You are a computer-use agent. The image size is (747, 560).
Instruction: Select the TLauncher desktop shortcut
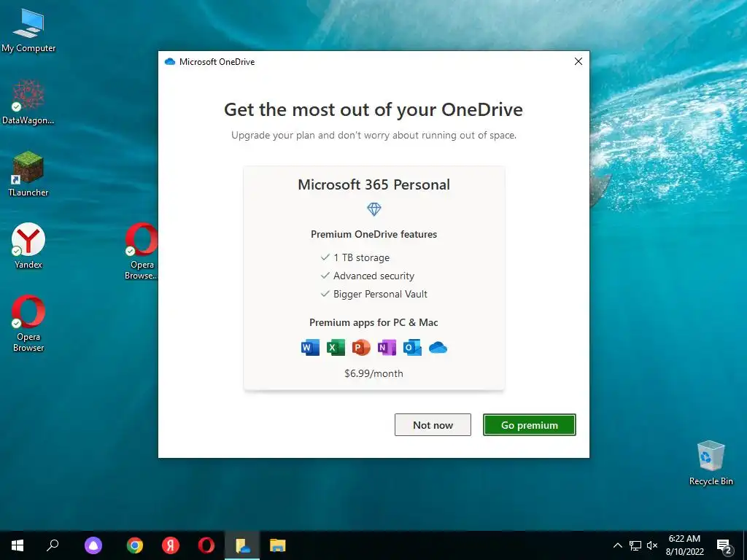coord(28,174)
